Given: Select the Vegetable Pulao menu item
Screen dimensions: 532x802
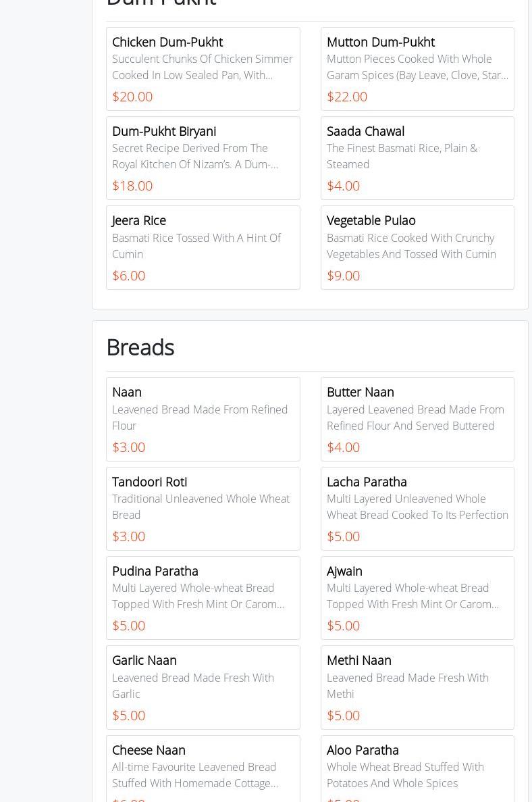Looking at the screenshot, I should click(417, 247).
